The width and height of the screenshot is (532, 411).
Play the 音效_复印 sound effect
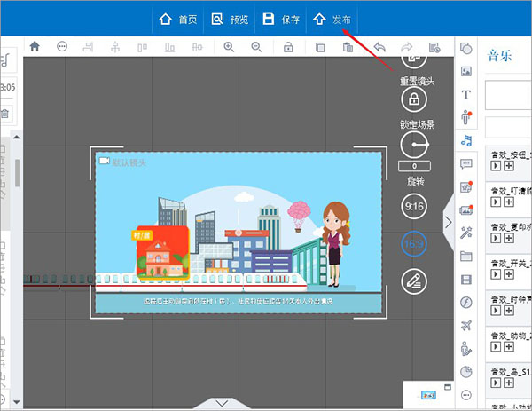tap(496, 238)
